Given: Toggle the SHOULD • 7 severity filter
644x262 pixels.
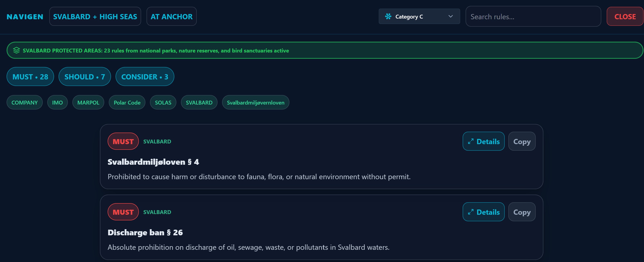Looking at the screenshot, I should tap(85, 76).
